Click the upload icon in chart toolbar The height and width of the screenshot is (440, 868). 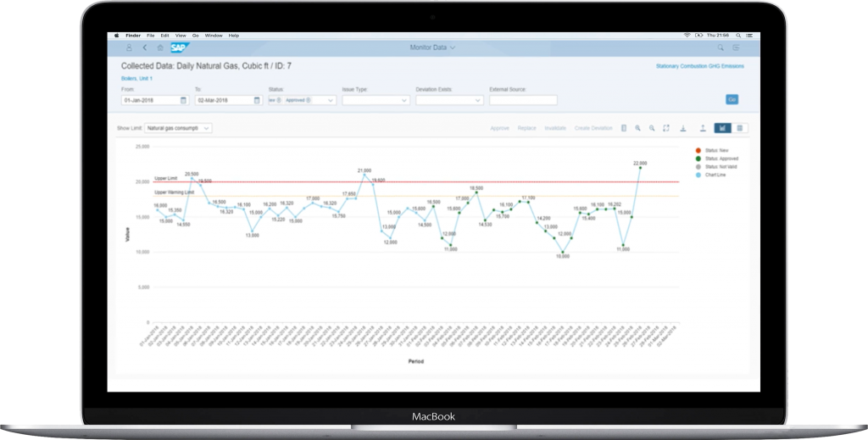tap(703, 128)
